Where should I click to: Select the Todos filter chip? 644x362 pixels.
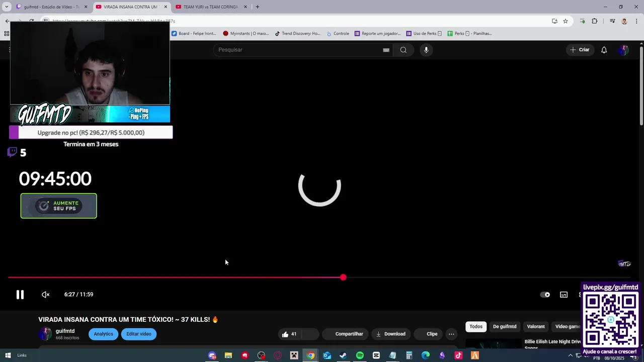click(x=476, y=327)
